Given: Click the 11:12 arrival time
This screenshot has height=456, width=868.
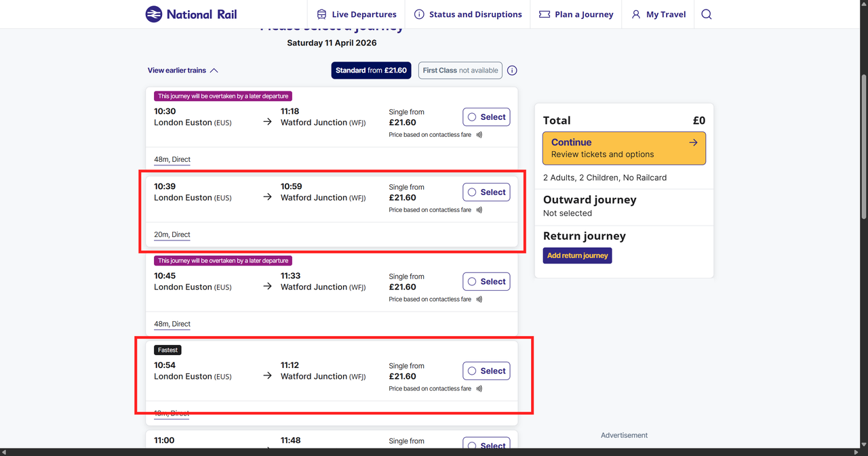Looking at the screenshot, I should click(x=290, y=365).
